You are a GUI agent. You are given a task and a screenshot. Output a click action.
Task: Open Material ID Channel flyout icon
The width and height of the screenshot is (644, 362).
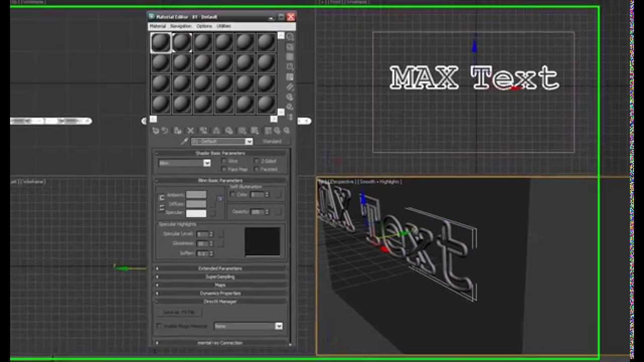pyautogui.click(x=242, y=131)
